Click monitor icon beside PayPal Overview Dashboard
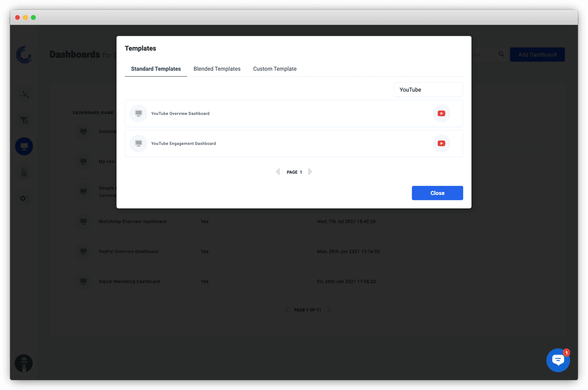Viewport: 588px width, 390px height. (x=83, y=251)
